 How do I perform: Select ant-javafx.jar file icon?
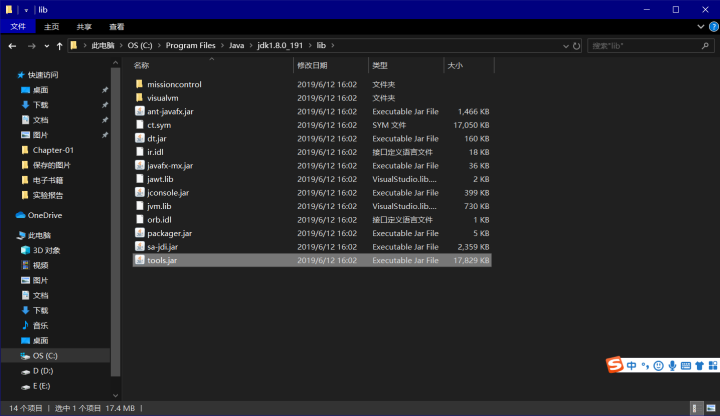tap(140, 111)
